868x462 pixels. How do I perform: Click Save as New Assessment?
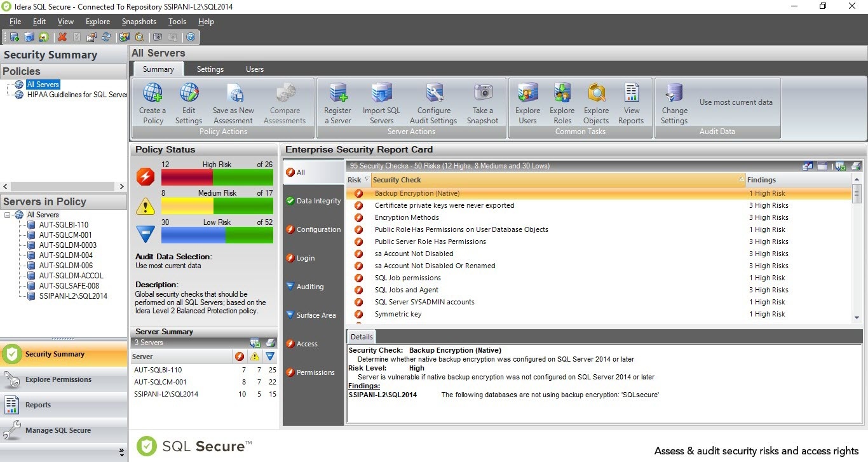233,104
